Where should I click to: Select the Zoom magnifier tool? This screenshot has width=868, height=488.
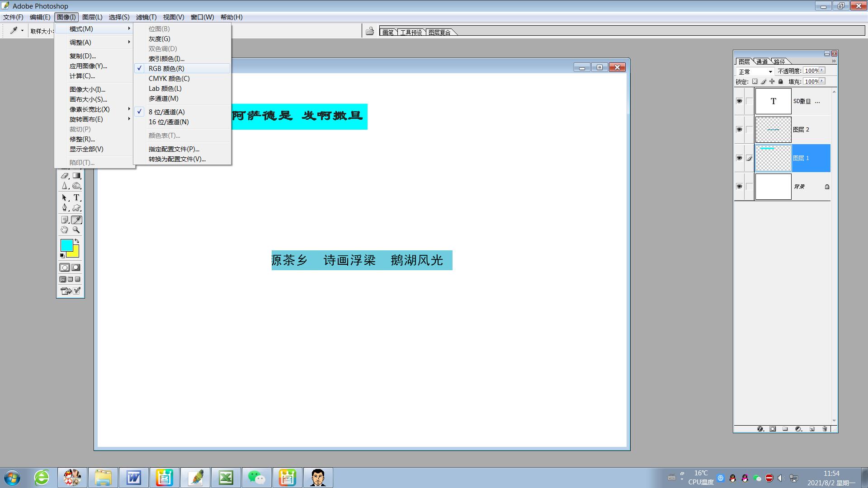(x=76, y=230)
